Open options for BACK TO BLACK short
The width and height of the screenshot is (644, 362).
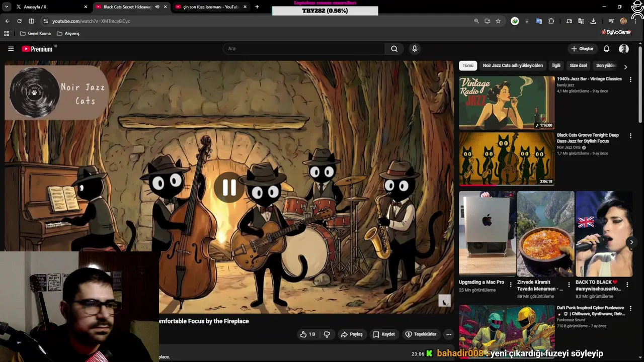point(627,285)
